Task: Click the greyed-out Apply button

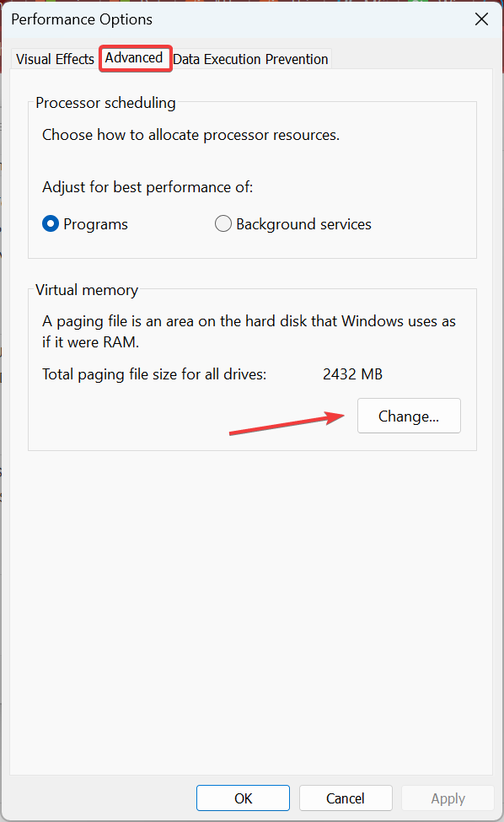Action: [448, 798]
